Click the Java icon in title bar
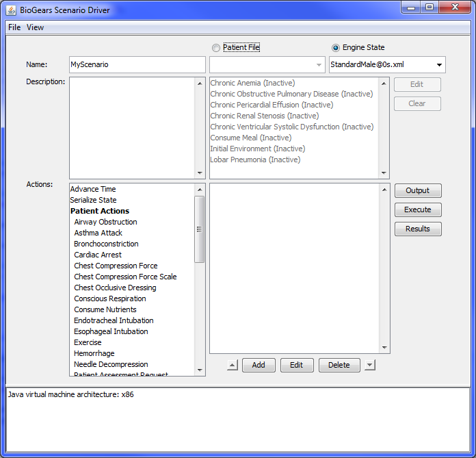Image resolution: width=476 pixels, height=458 pixels. click(x=11, y=10)
